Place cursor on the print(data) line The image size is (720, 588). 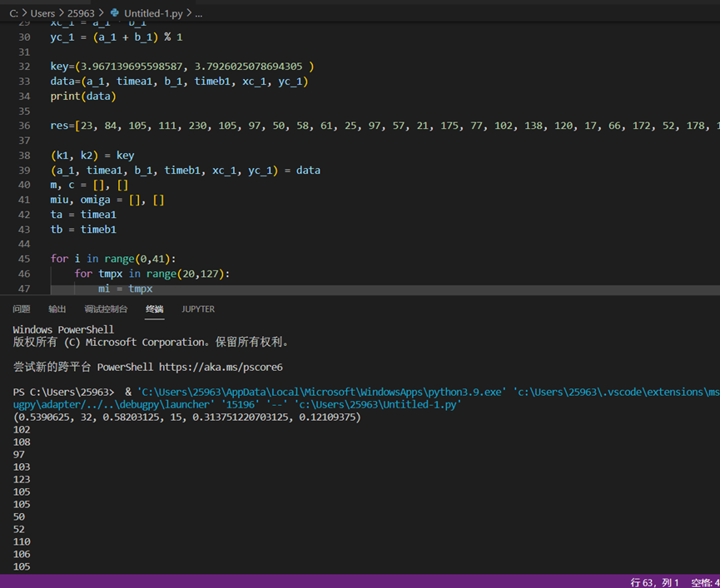pos(83,96)
